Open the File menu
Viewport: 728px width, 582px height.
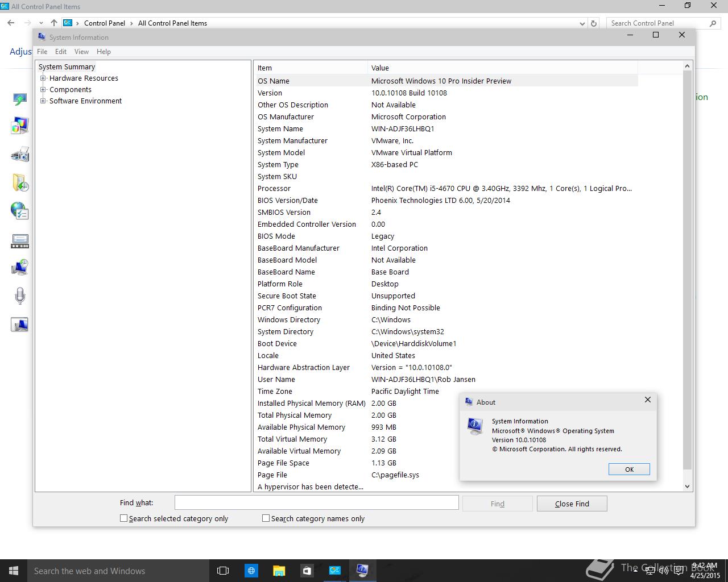[42, 52]
